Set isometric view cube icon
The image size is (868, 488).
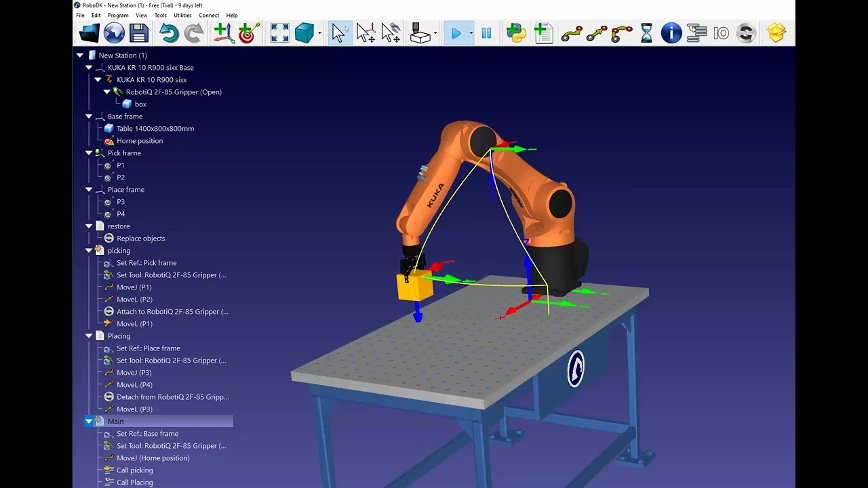[x=304, y=33]
